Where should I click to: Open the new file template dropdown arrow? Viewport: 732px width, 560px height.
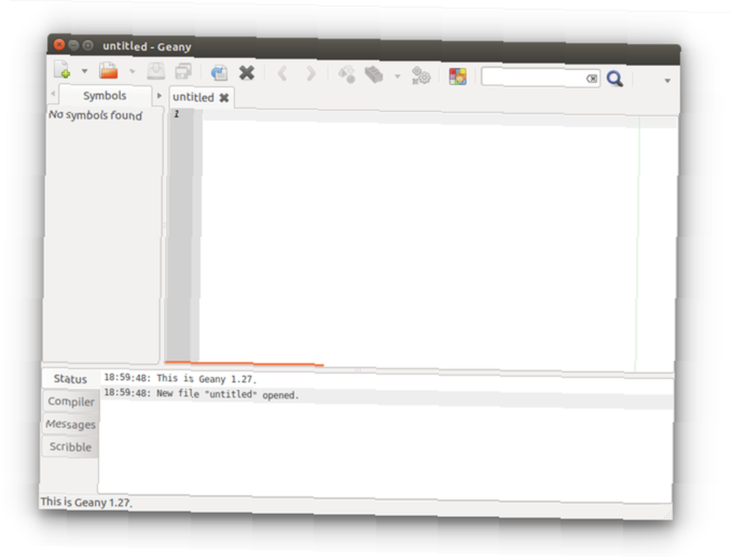point(84,71)
